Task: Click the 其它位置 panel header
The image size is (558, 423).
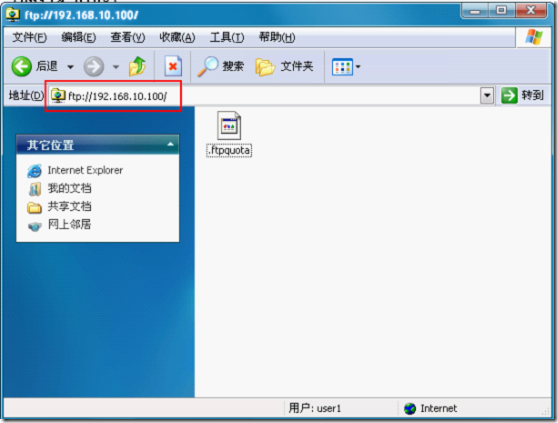Action: (x=98, y=144)
